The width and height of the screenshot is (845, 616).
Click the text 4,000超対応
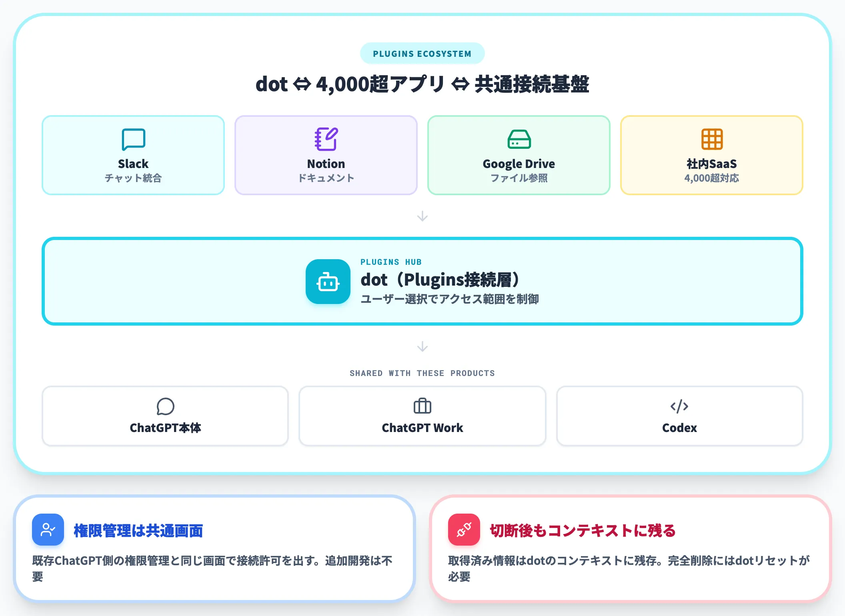[x=712, y=178]
